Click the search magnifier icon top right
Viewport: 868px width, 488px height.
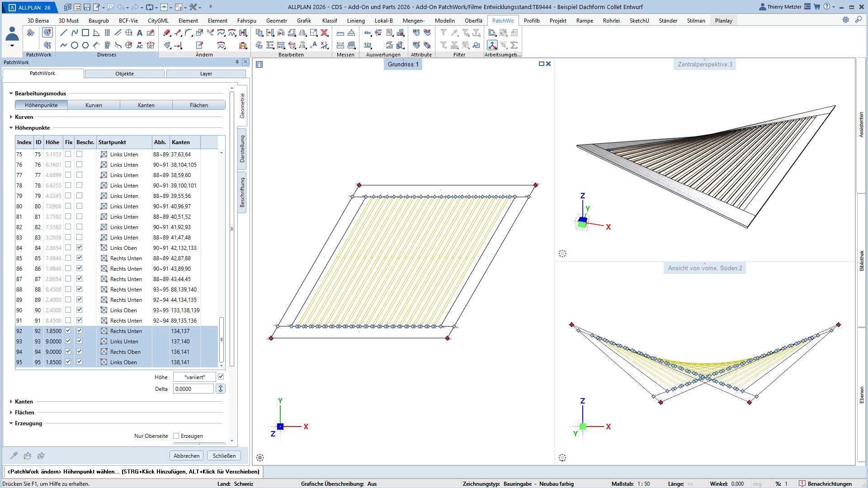(858, 20)
